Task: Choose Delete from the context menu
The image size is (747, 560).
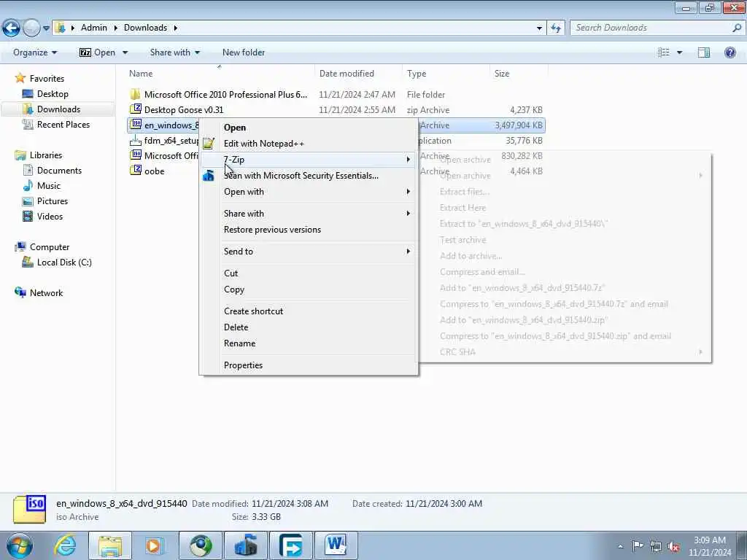Action: pos(309,327)
